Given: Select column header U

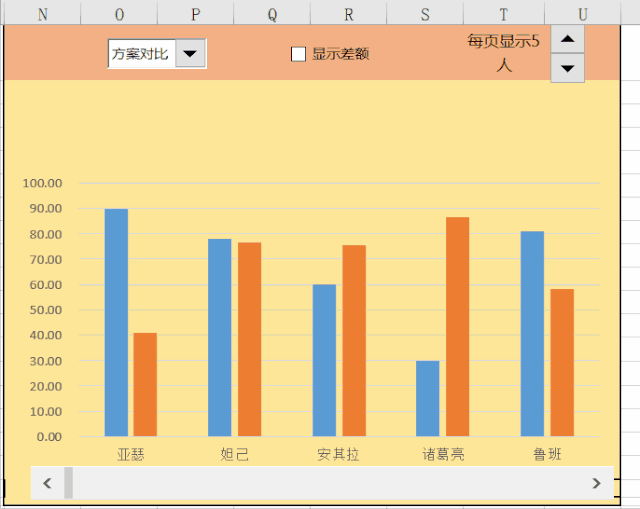Looking at the screenshot, I should (x=582, y=14).
